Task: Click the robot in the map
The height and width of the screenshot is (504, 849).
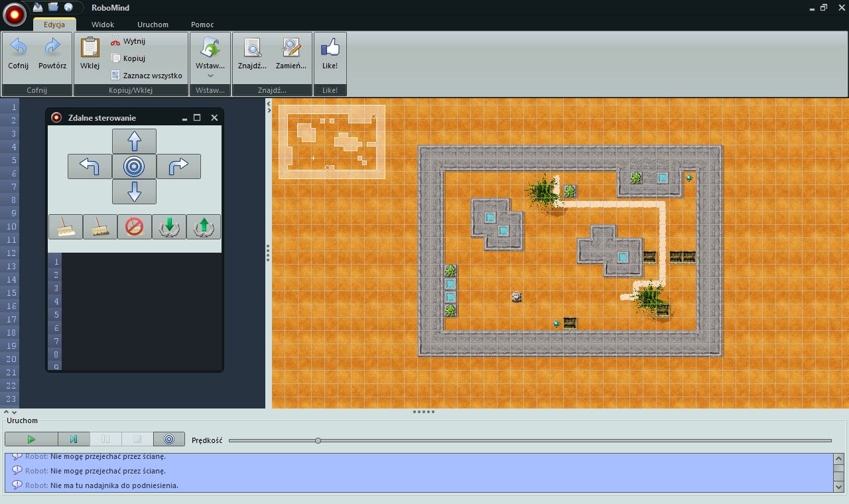Action: click(517, 297)
